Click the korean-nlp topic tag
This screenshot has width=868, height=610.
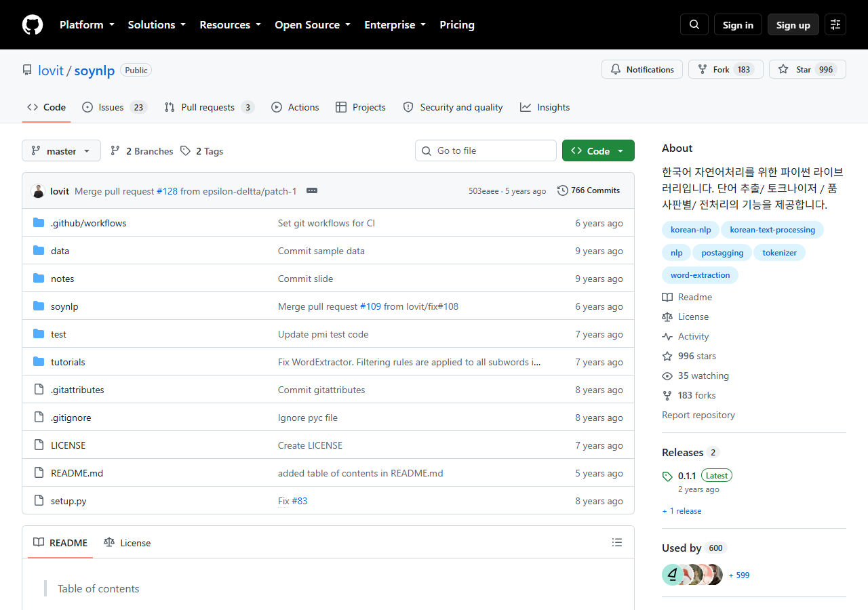[x=690, y=230]
